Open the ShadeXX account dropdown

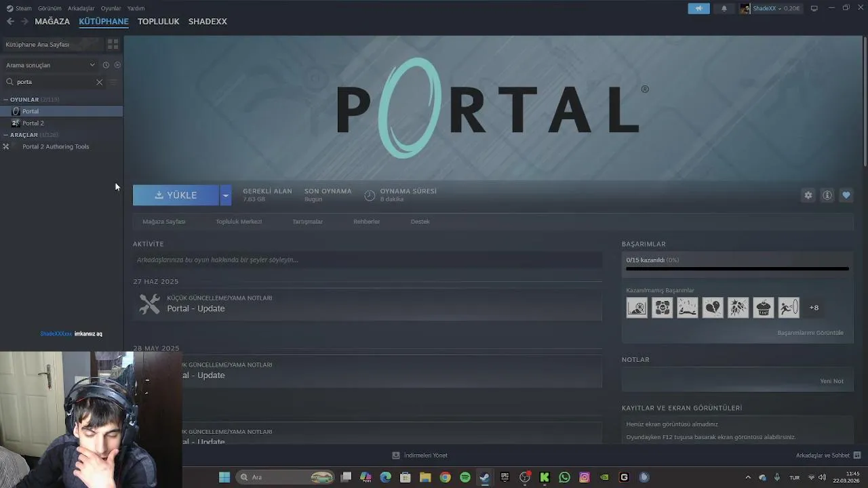tap(770, 8)
